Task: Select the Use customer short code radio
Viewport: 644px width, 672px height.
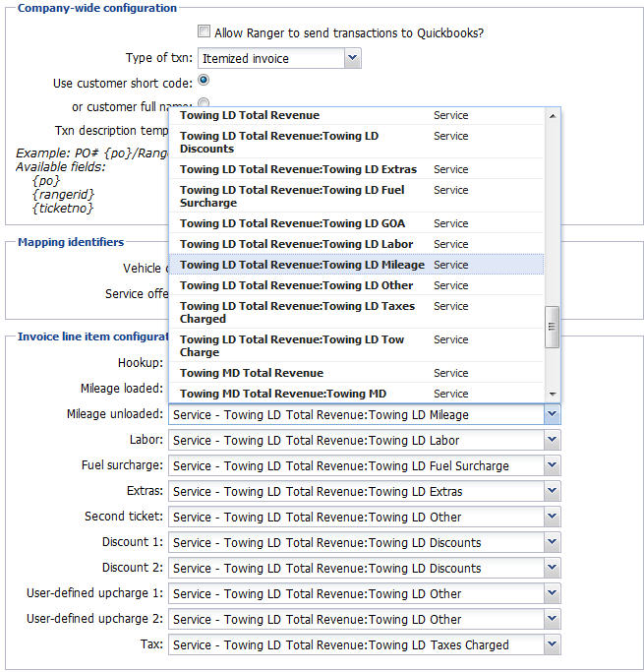Action: (204, 81)
